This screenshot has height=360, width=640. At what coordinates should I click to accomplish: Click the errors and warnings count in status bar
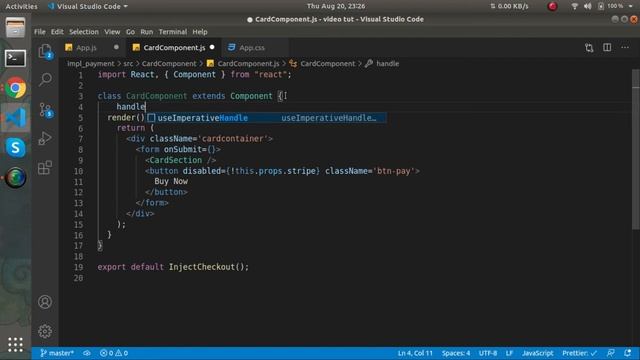pyautogui.click(x=114, y=353)
